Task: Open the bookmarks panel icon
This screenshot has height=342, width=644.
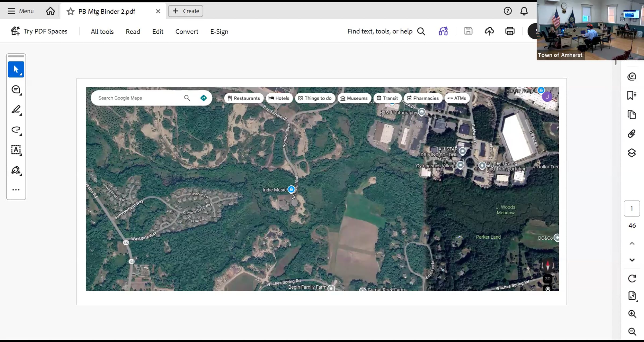Action: point(632,95)
